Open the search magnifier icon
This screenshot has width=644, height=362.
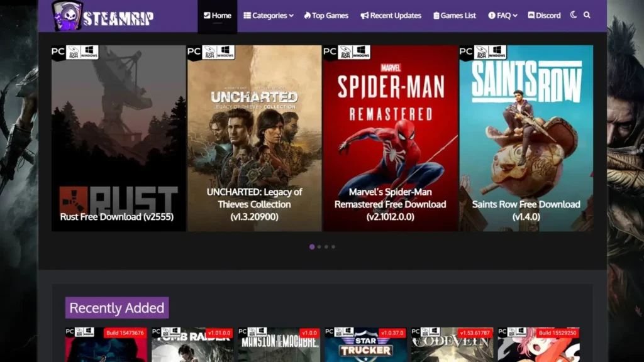click(587, 15)
